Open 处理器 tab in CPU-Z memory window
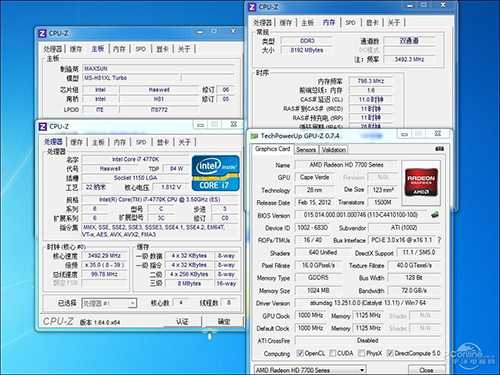The image size is (500, 375). click(263, 22)
